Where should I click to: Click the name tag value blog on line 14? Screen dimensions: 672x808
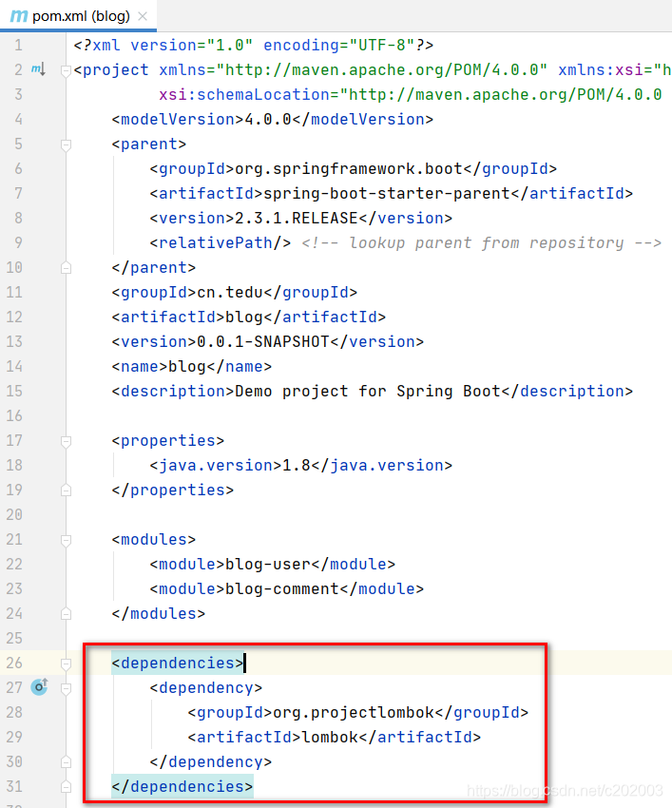(x=187, y=367)
